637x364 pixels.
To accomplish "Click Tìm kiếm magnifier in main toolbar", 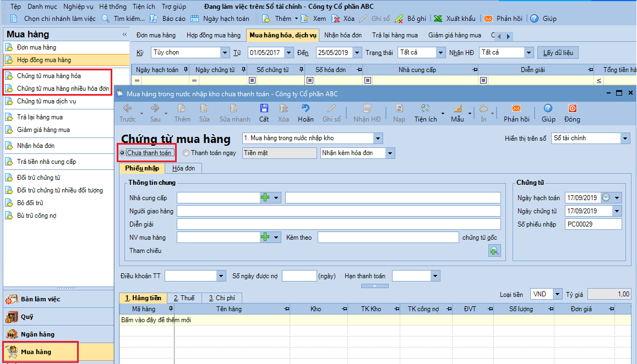I will coord(105,19).
